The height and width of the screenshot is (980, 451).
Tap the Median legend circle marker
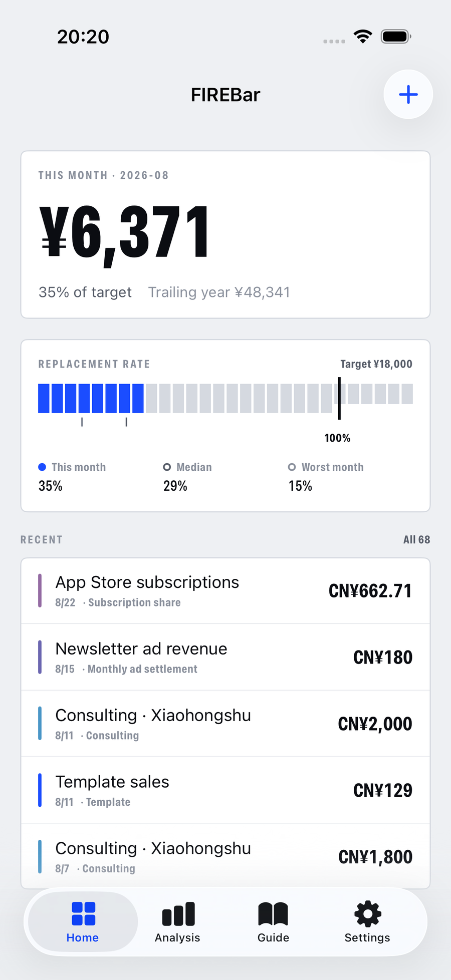tap(167, 467)
